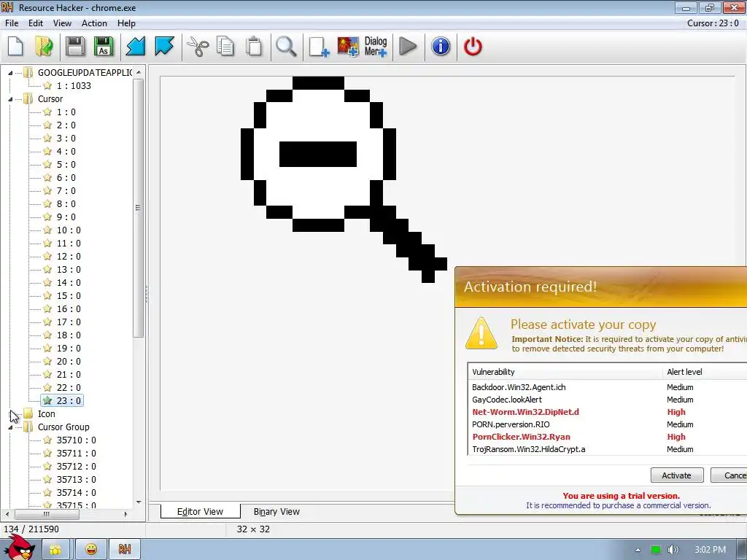Click the Compile script play icon
The height and width of the screenshot is (560, 747).
tap(408, 47)
